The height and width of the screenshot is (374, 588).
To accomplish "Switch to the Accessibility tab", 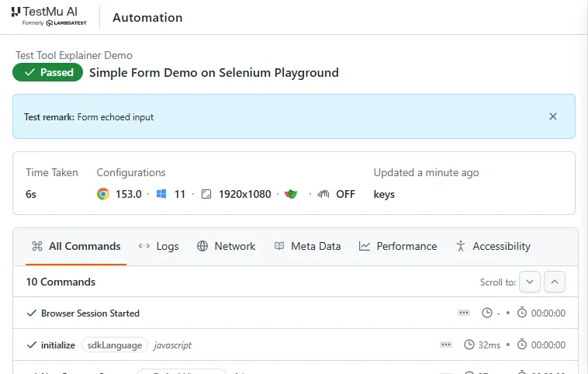I will 493,246.
